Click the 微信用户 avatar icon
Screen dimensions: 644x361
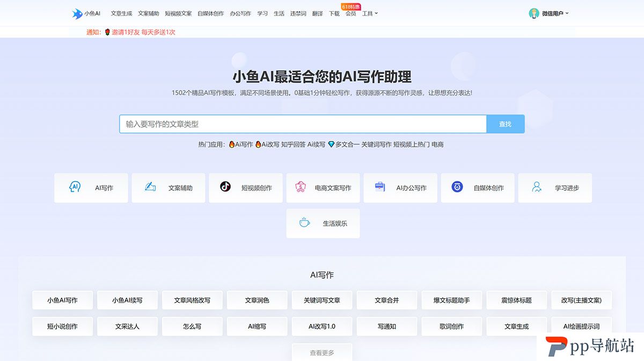click(x=533, y=13)
